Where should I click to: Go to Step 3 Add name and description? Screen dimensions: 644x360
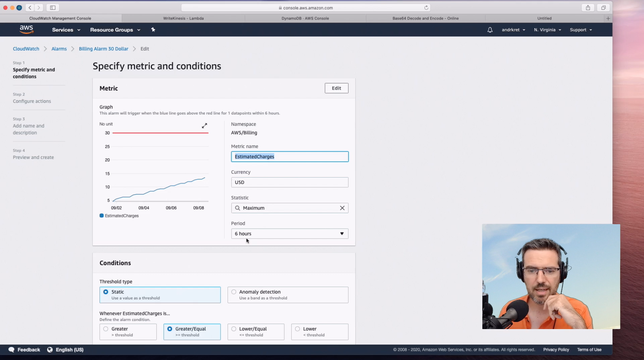pos(29,129)
